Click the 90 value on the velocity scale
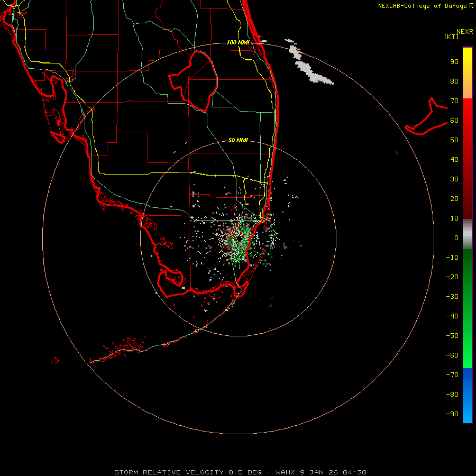476x476 pixels. point(454,62)
